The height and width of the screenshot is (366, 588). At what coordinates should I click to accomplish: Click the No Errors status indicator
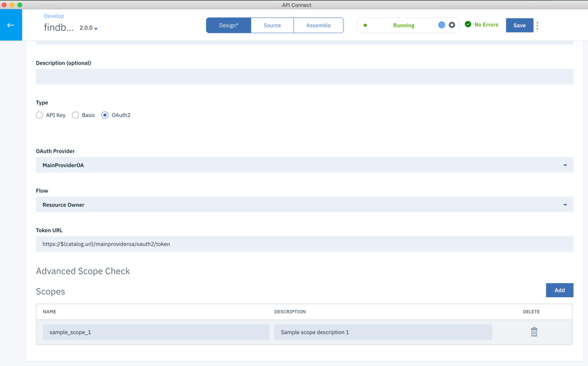[x=482, y=24]
